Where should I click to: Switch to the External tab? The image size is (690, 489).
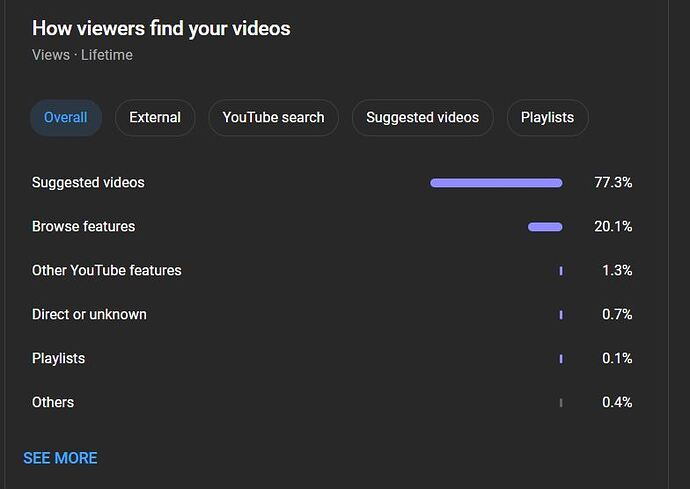pos(155,117)
